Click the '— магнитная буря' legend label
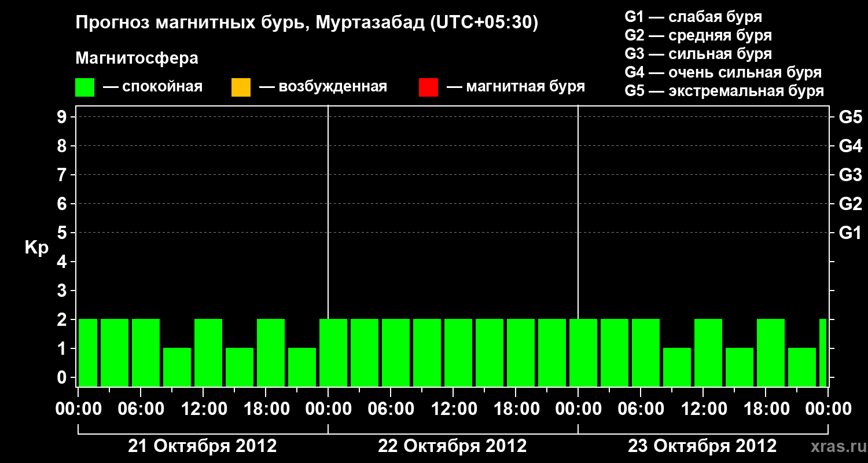Image resolution: width=868 pixels, height=463 pixels. (x=516, y=87)
